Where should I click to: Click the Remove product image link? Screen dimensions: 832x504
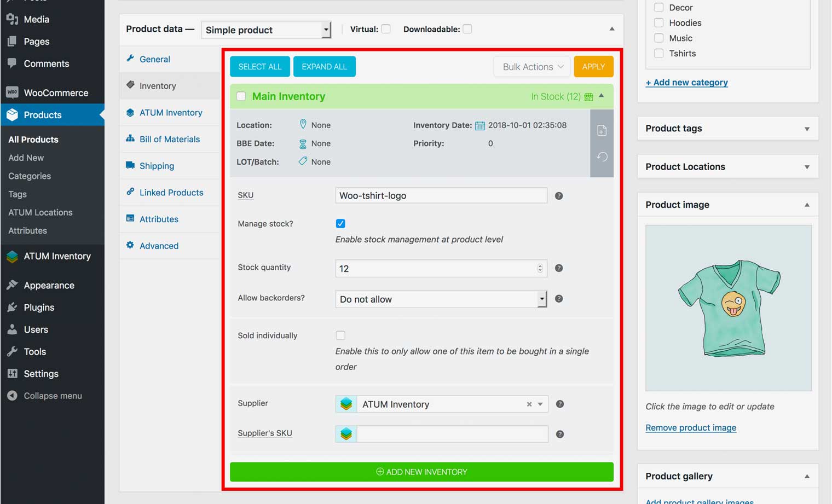(x=691, y=427)
